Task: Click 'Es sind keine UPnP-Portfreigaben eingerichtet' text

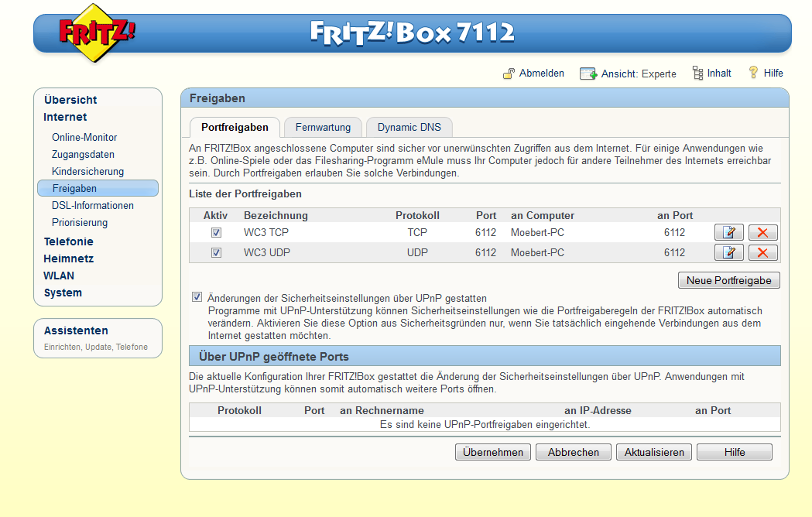Action: coord(485,424)
